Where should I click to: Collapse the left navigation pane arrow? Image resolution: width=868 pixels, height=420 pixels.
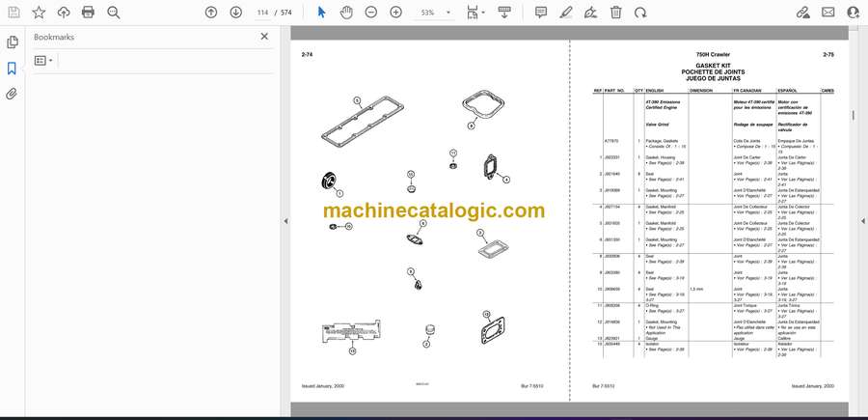tap(285, 221)
